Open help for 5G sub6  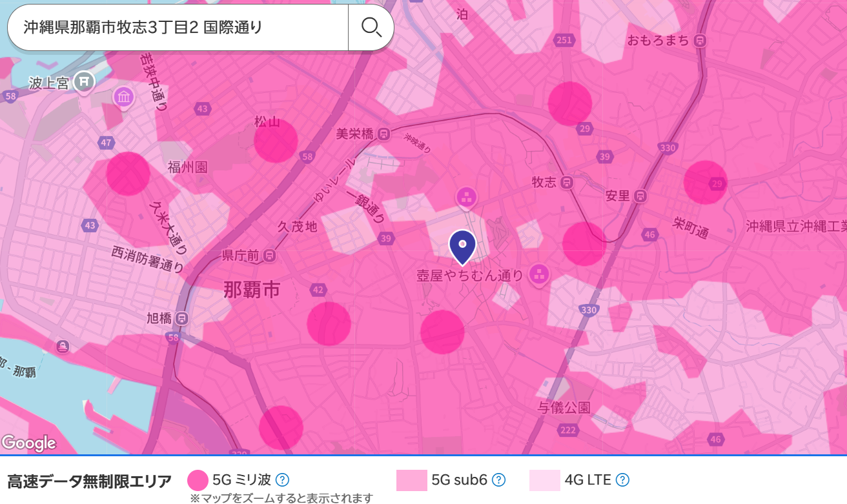pos(498,480)
